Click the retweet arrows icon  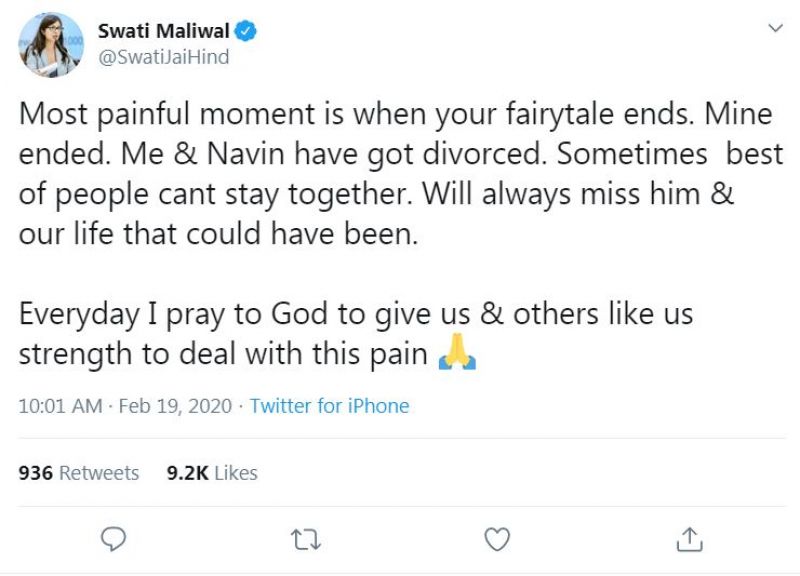pos(302,539)
